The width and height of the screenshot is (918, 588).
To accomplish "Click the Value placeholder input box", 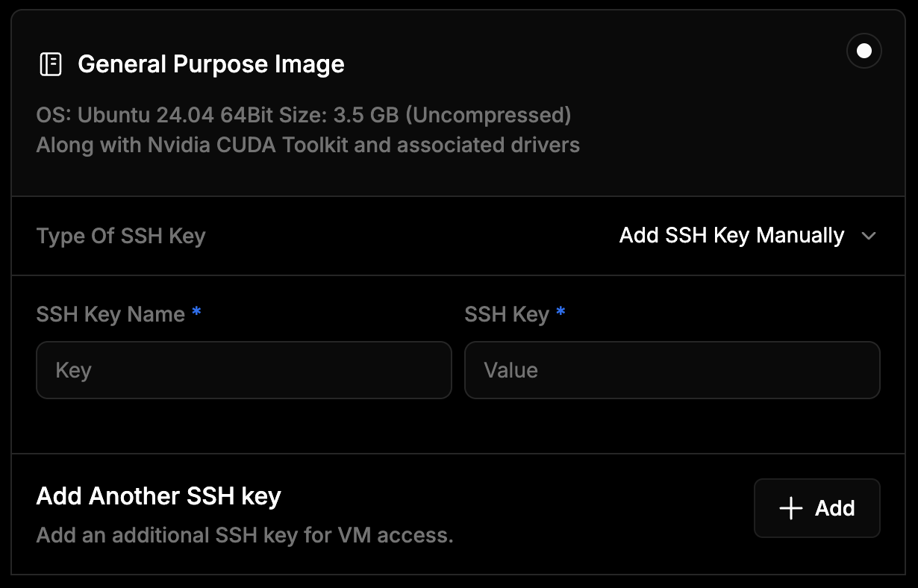I will click(x=672, y=370).
